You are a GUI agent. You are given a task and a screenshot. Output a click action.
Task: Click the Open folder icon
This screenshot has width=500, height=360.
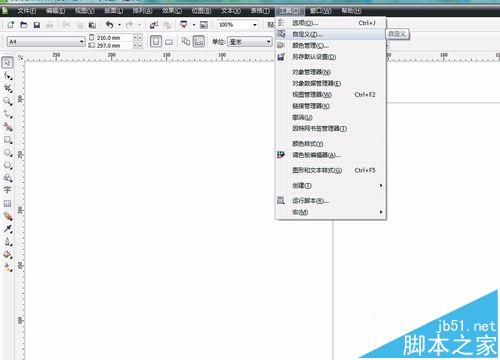pos(24,25)
